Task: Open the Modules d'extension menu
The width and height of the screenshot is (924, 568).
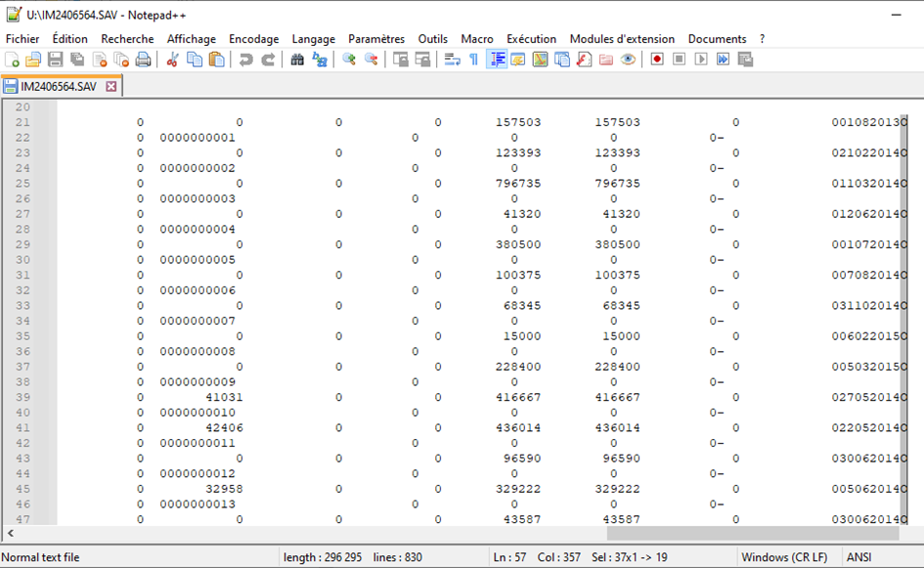Action: click(x=622, y=39)
